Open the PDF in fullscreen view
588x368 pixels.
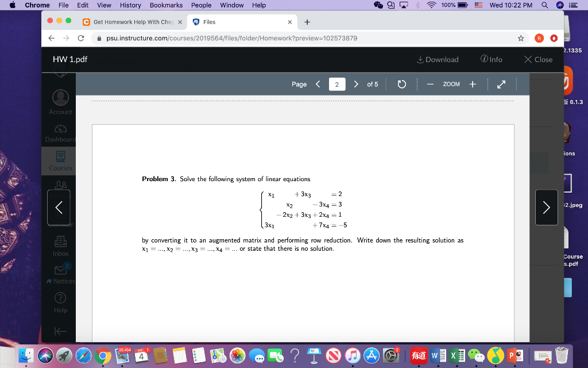501,84
